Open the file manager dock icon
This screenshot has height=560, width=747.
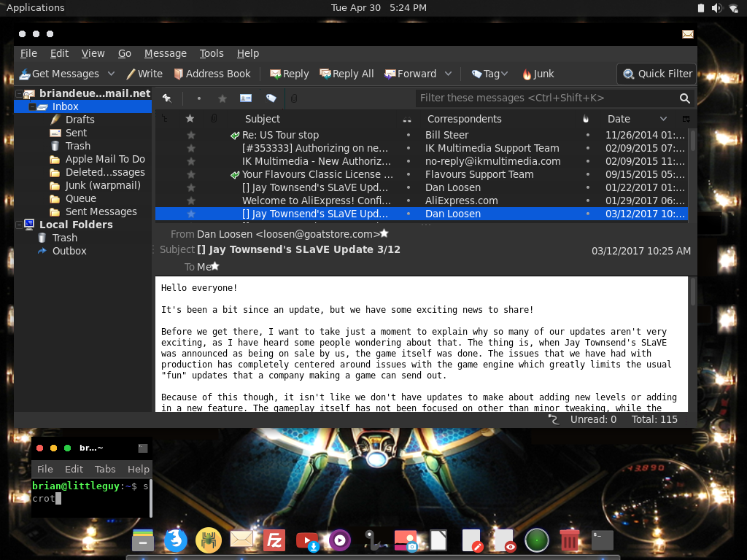coord(143,540)
